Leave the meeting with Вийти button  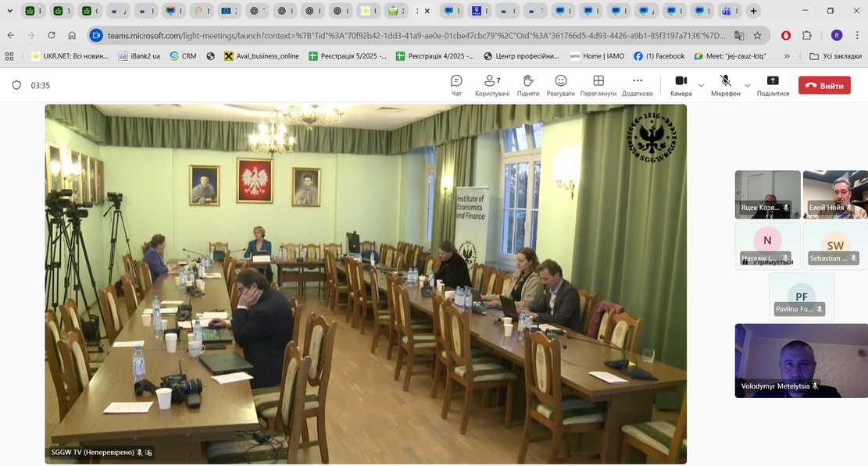(x=823, y=86)
